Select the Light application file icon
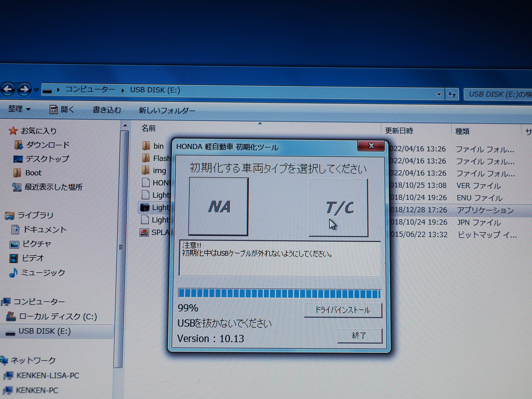 point(145,207)
